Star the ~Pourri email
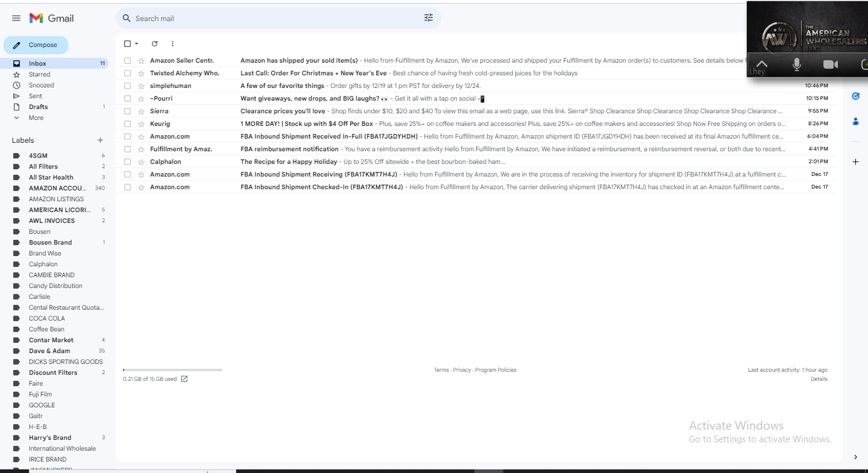 [141, 98]
